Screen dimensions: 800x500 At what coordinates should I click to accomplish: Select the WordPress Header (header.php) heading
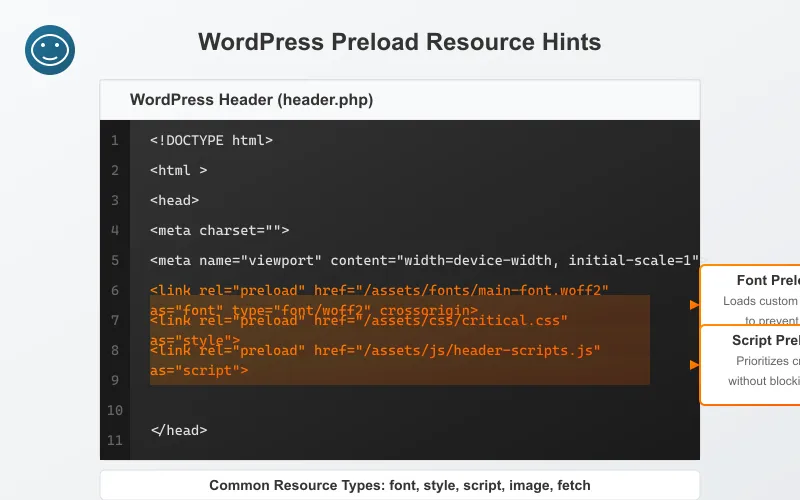coord(251,99)
